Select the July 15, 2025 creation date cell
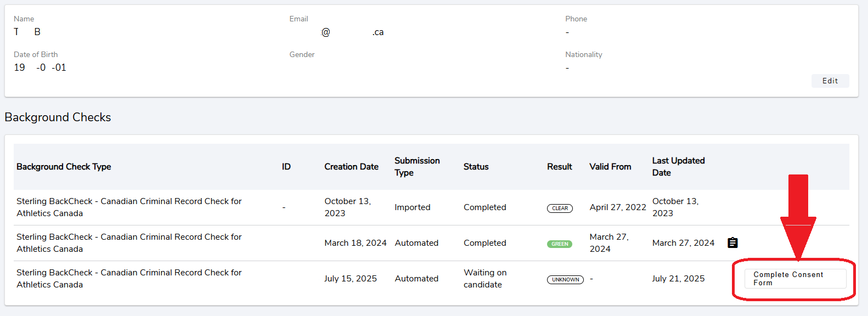Image resolution: width=868 pixels, height=316 pixels. [x=350, y=279]
